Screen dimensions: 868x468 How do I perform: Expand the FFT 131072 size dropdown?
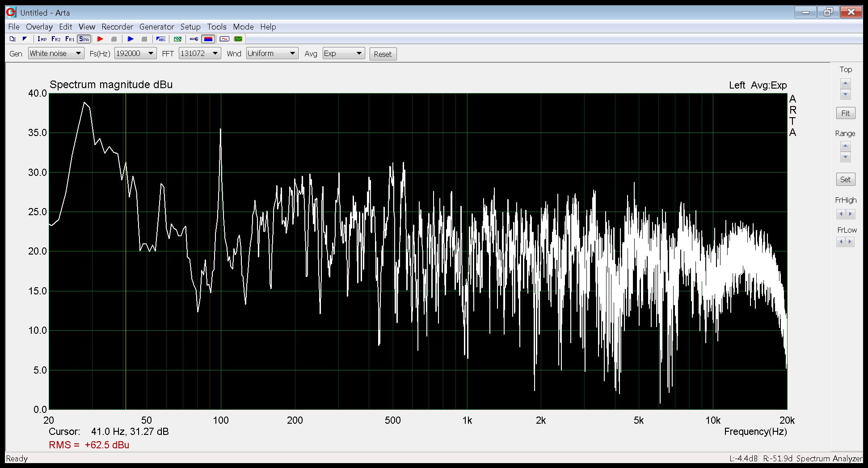[200, 54]
